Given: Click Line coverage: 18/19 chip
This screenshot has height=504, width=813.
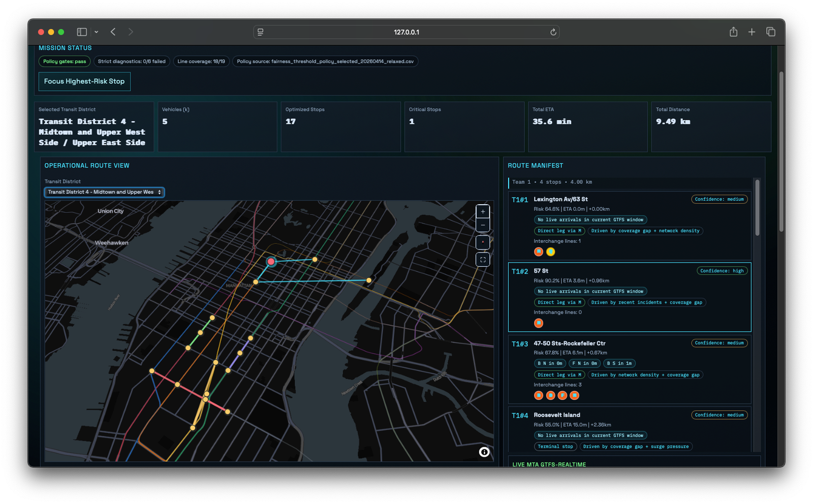Looking at the screenshot, I should coord(201,61).
